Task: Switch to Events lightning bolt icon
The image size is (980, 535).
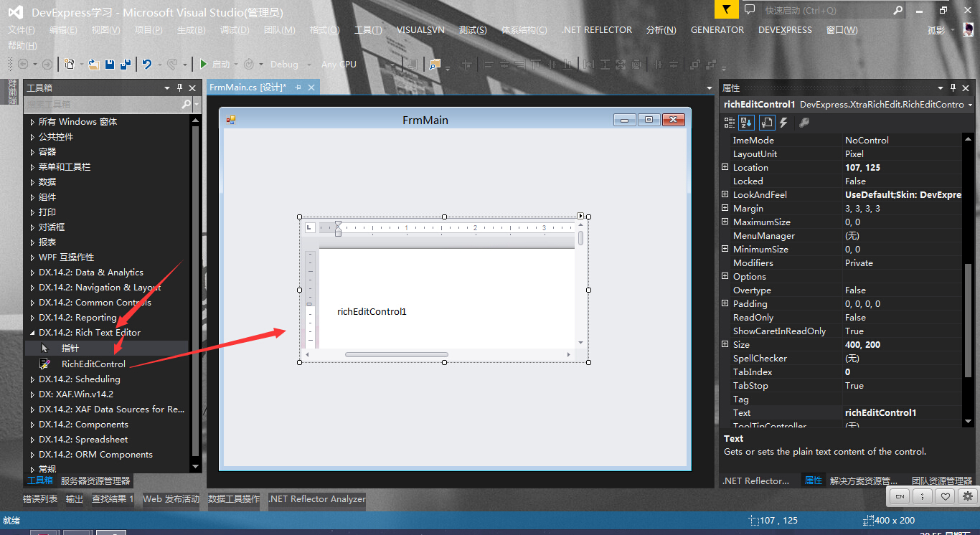Action: point(784,123)
